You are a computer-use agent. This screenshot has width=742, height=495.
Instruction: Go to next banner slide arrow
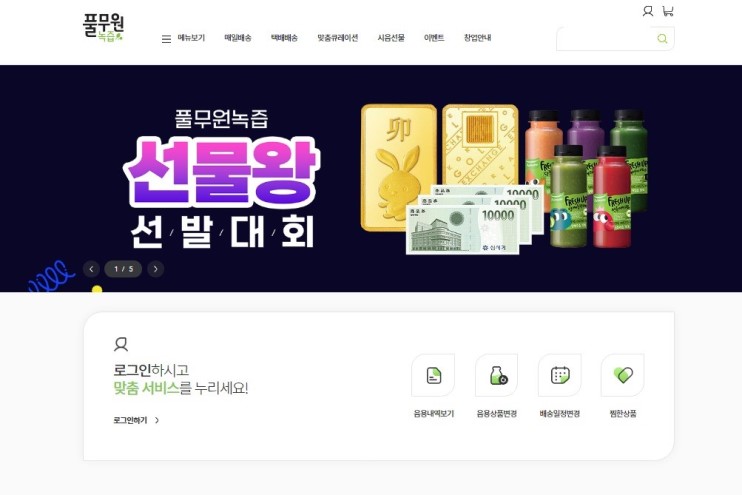click(155, 269)
